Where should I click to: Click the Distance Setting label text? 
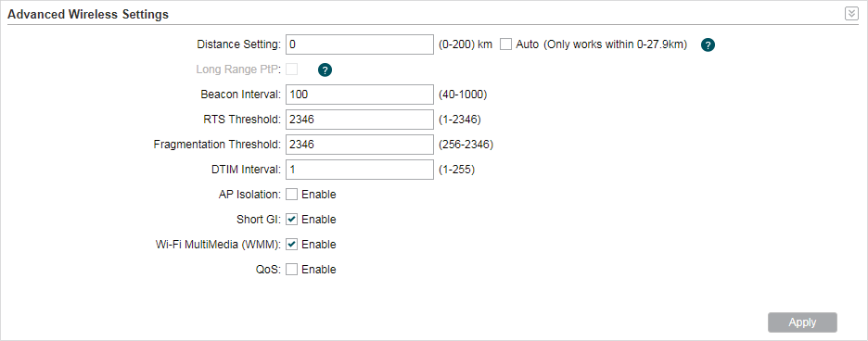pyautogui.click(x=239, y=44)
